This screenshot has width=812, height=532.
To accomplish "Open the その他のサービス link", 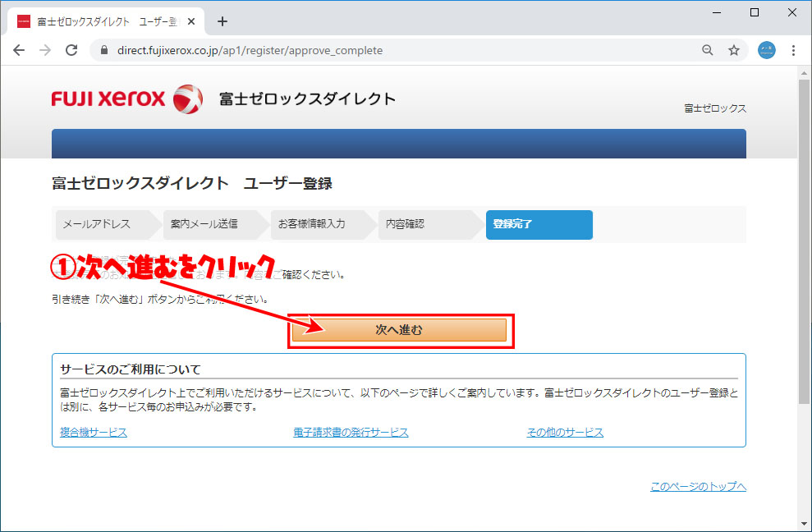I will [565, 432].
